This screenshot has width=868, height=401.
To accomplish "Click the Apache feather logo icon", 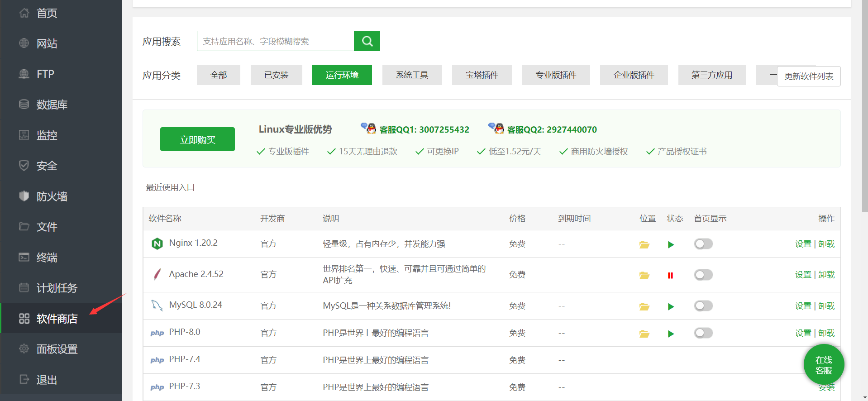I will tap(157, 274).
